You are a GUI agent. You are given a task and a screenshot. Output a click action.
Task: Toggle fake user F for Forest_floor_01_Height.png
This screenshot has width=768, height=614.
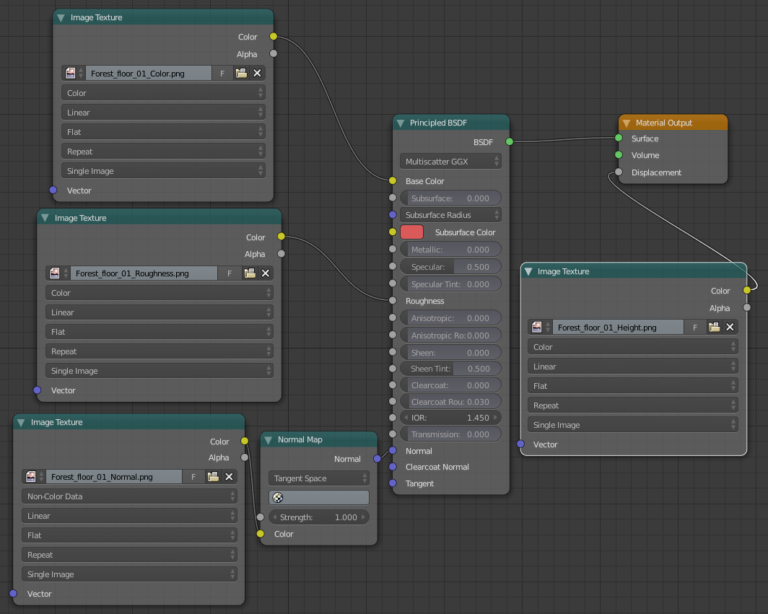coord(694,327)
